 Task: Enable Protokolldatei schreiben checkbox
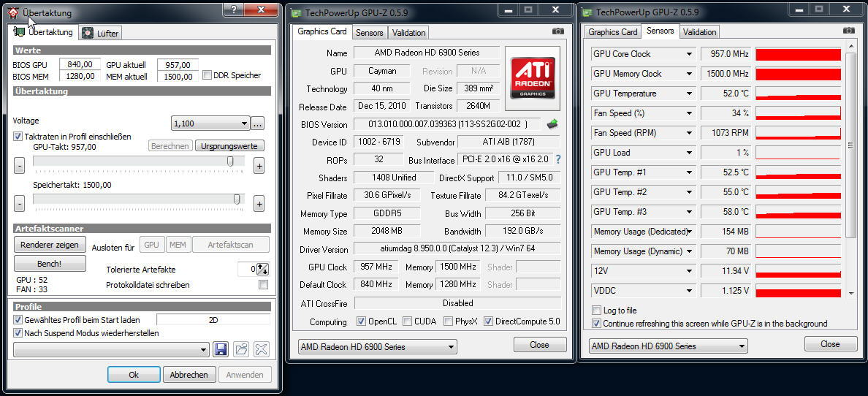tap(264, 285)
